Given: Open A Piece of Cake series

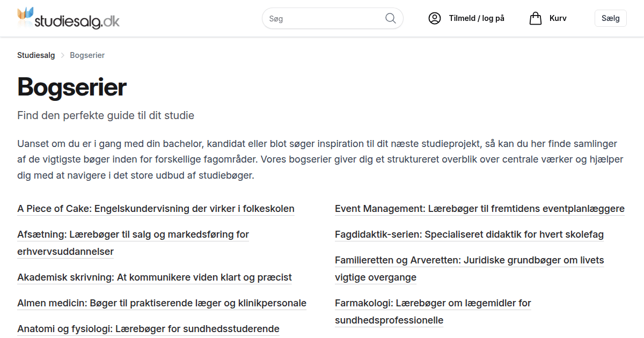Looking at the screenshot, I should 156,209.
